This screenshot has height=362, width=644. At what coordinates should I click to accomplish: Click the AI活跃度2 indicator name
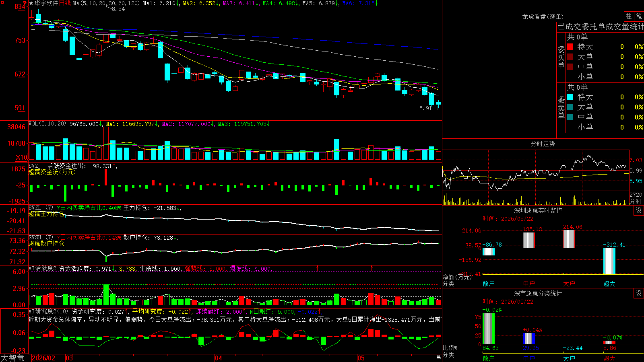click(43, 268)
